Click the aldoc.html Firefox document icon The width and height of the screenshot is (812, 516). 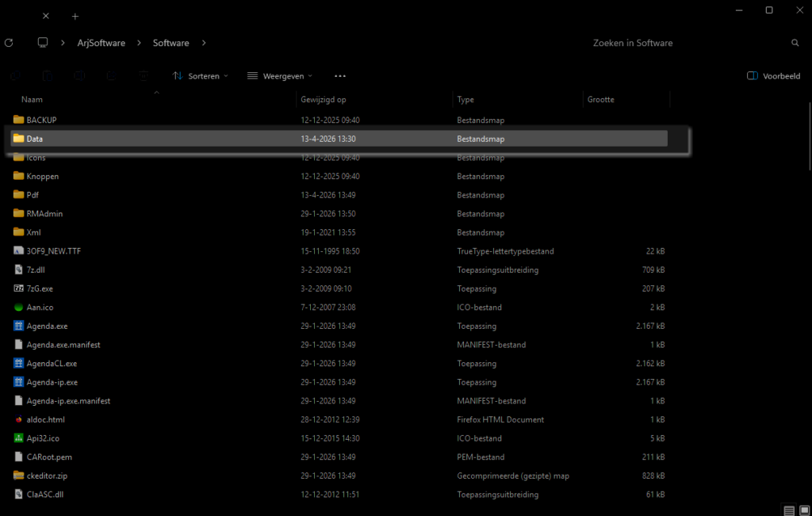point(19,419)
